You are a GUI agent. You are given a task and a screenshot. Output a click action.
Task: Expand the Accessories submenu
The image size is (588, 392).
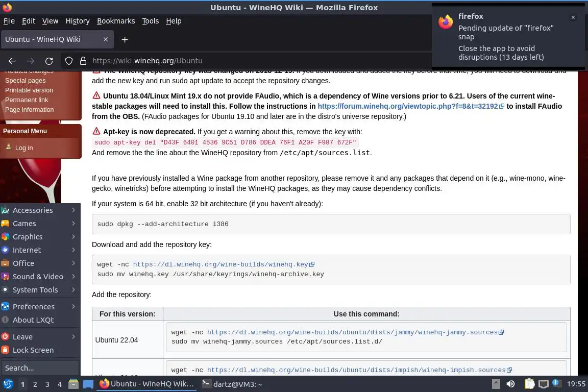tap(40, 210)
